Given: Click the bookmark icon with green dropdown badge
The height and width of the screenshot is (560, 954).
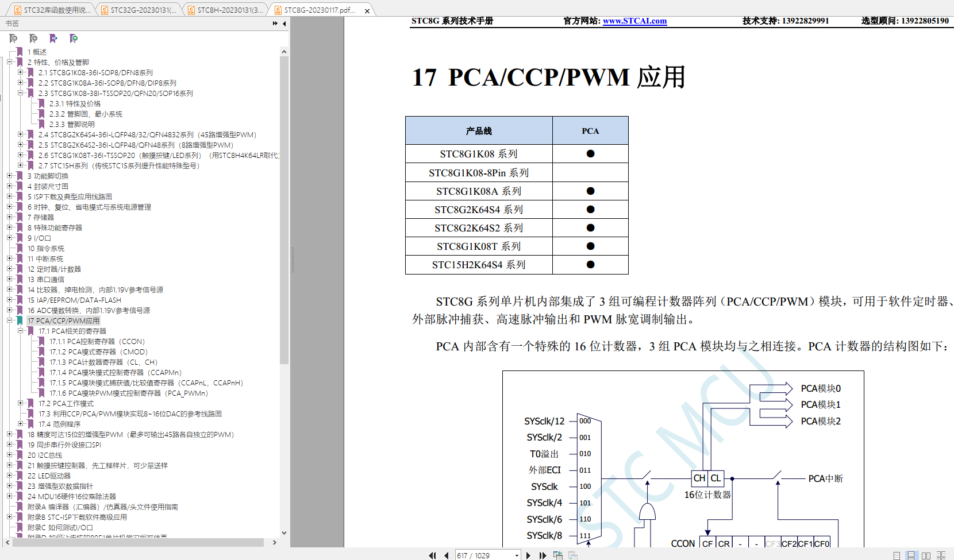Looking at the screenshot, I should [x=74, y=38].
